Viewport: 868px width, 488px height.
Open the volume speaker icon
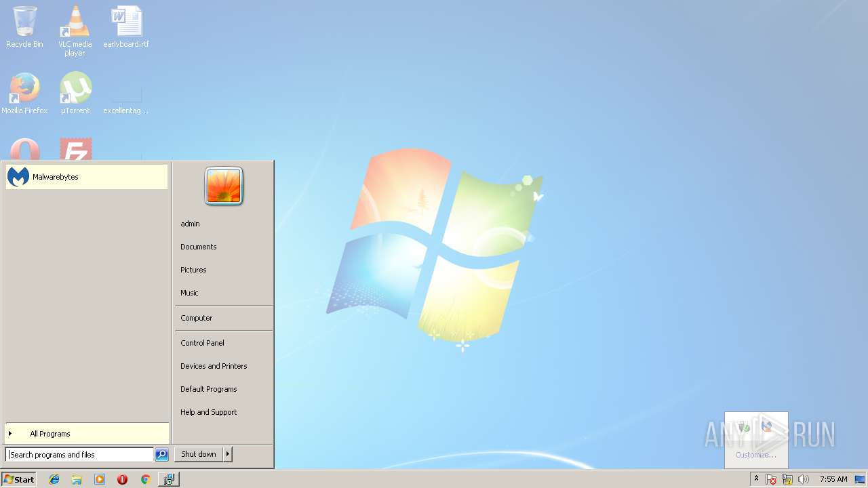(804, 479)
